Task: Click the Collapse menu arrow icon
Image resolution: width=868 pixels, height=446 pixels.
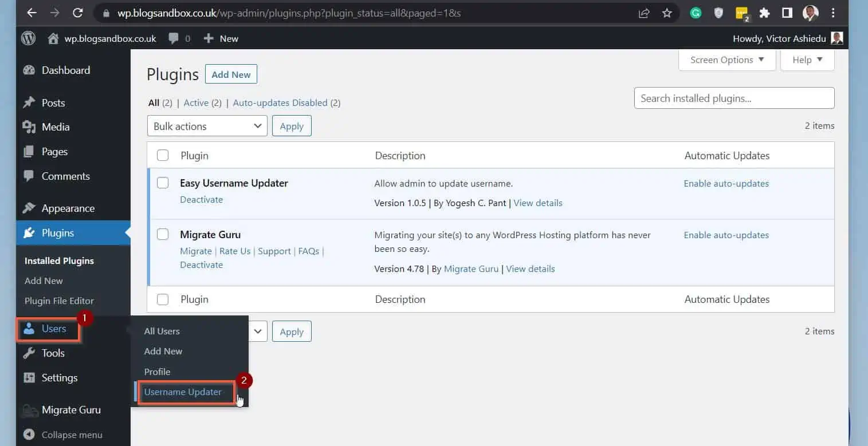Action: [29, 435]
